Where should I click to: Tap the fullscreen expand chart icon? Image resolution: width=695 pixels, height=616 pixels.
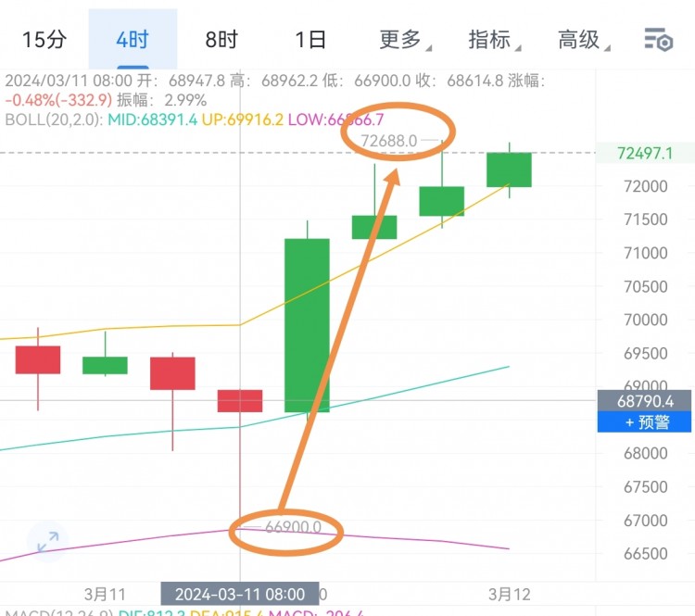[48, 542]
